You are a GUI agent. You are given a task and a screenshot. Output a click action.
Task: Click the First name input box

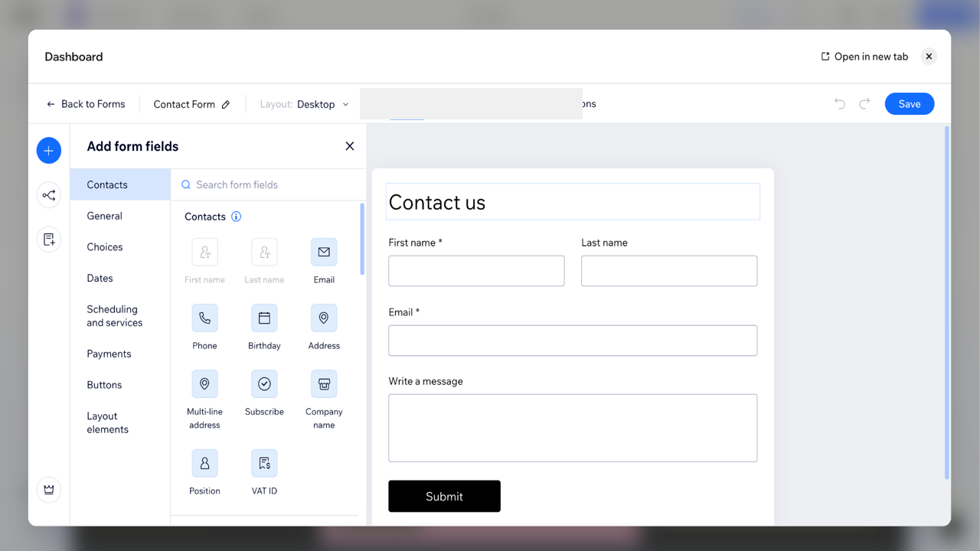tap(476, 271)
